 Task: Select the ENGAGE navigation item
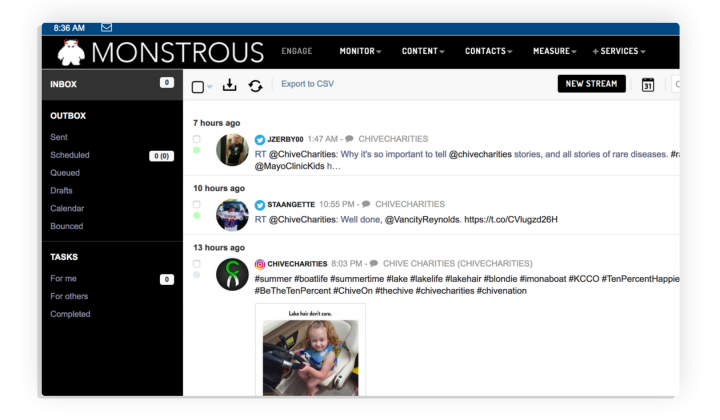click(297, 51)
